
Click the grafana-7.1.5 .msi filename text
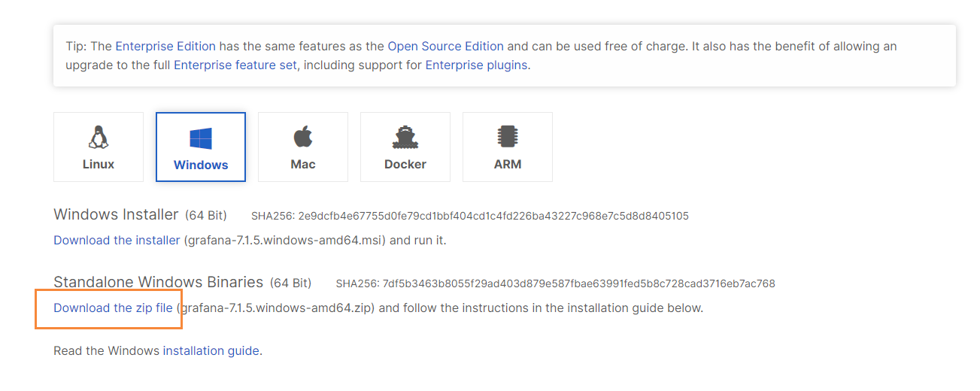click(285, 241)
